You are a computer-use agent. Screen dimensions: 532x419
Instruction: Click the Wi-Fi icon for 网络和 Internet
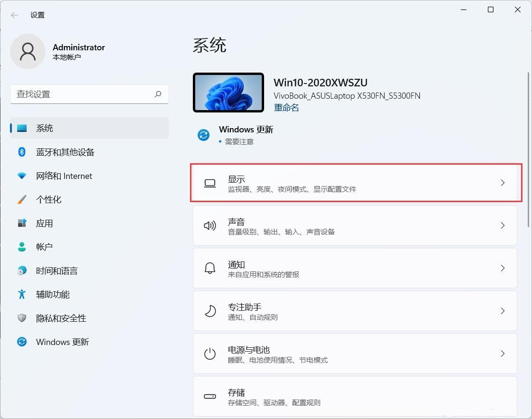22,176
